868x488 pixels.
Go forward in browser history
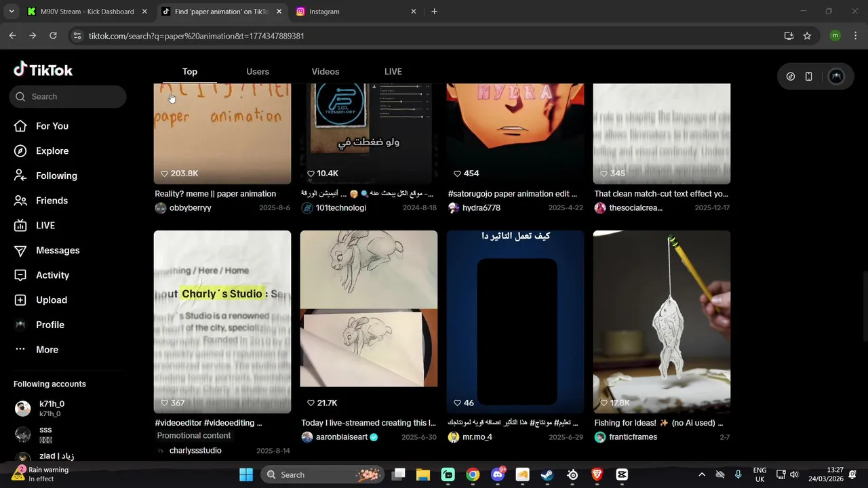point(33,36)
